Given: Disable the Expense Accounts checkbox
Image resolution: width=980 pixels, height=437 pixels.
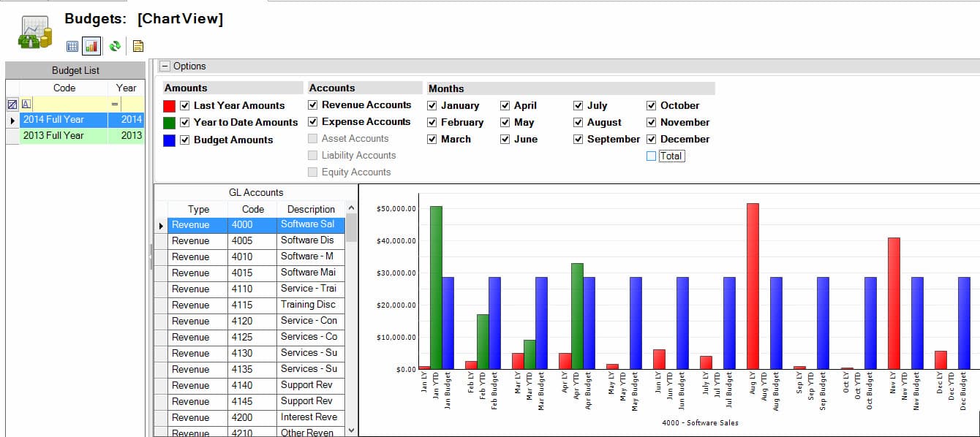Looking at the screenshot, I should [313, 122].
